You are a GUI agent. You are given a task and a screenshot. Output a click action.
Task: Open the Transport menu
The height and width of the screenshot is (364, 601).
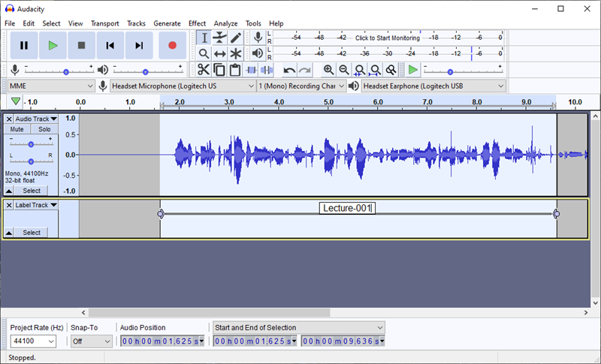pyautogui.click(x=105, y=23)
